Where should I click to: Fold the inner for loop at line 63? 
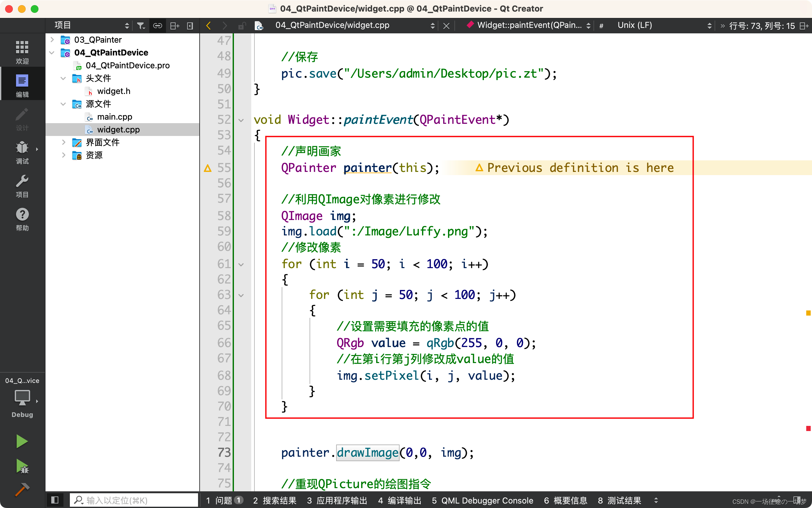[x=241, y=295]
